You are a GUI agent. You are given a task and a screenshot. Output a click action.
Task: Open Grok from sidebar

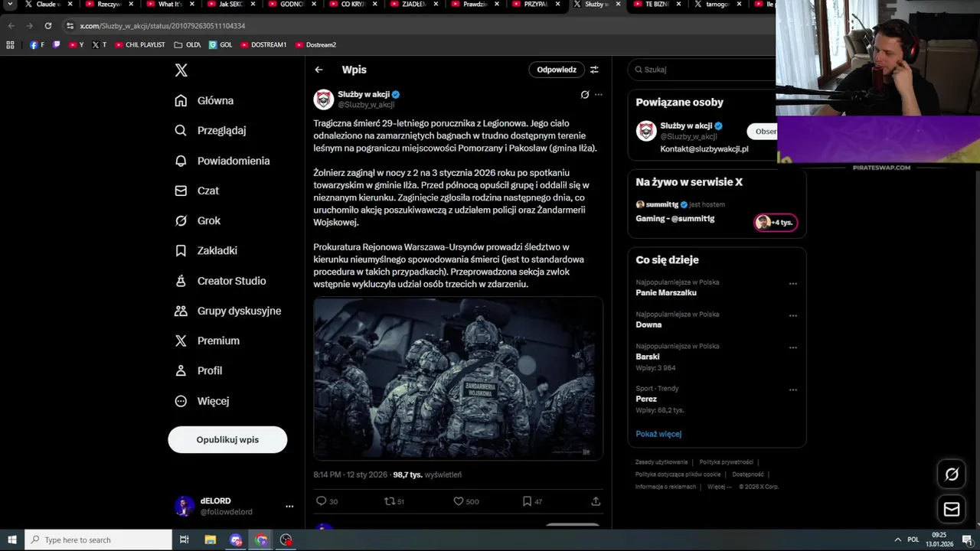(x=198, y=220)
